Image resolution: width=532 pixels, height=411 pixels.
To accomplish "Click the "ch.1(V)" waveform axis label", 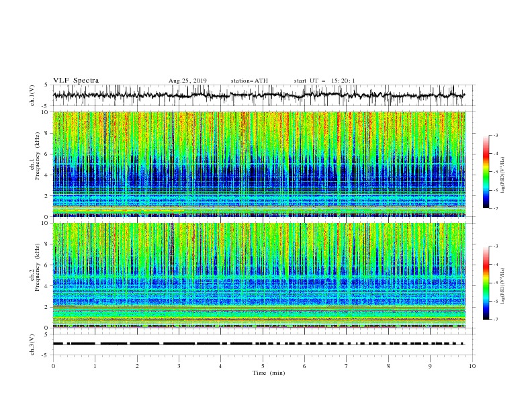I will tap(32, 95).
